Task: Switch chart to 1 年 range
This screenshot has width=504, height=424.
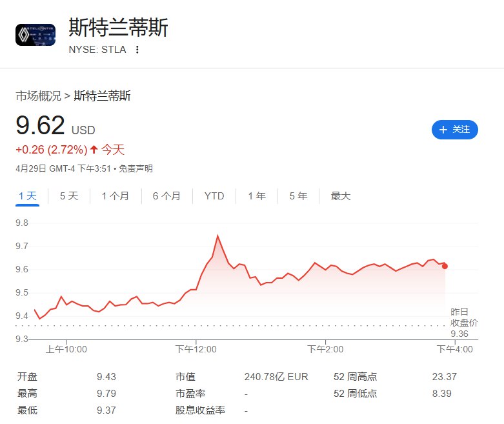Action: [x=257, y=196]
